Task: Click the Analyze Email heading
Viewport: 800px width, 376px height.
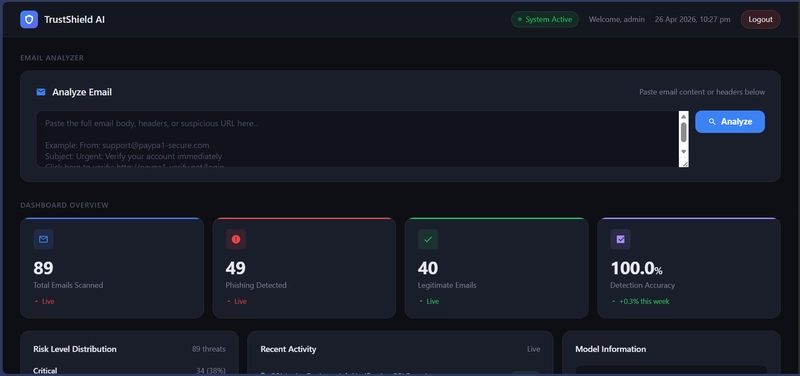Action: pyautogui.click(x=82, y=92)
